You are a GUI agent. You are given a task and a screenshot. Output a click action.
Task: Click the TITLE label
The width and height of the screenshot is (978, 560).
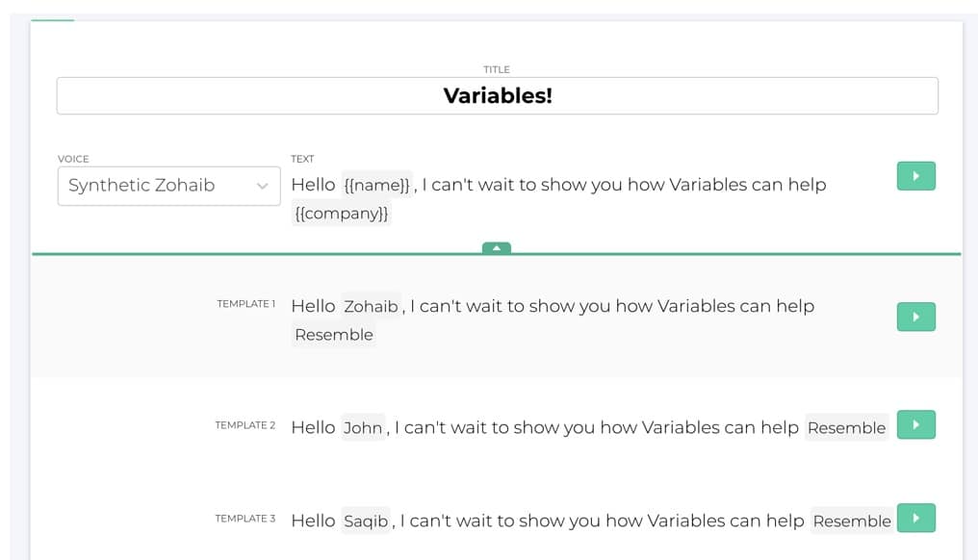[x=497, y=69]
